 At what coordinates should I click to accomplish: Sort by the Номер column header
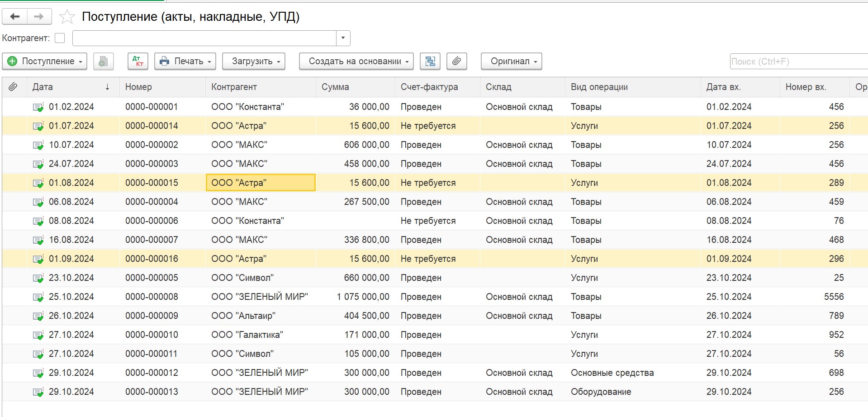[x=162, y=87]
